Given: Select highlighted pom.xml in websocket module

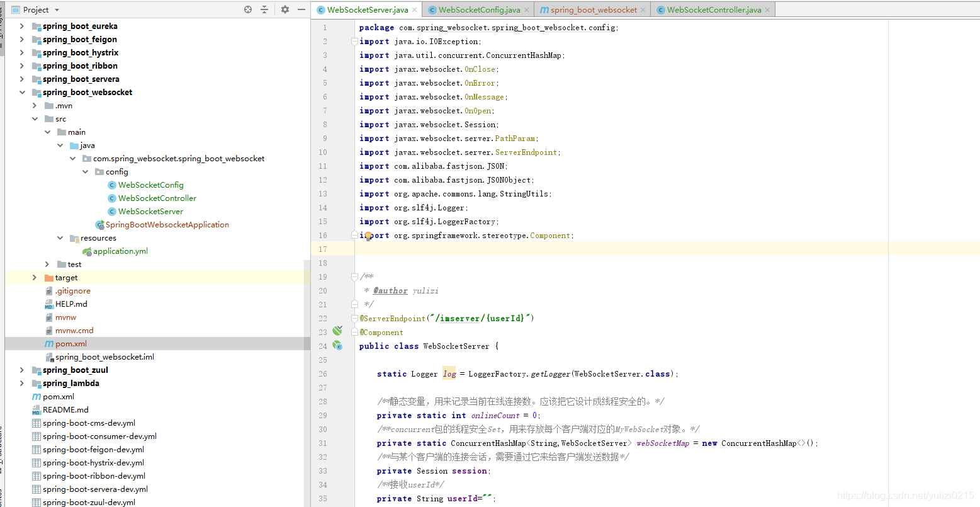Looking at the screenshot, I should coord(70,343).
